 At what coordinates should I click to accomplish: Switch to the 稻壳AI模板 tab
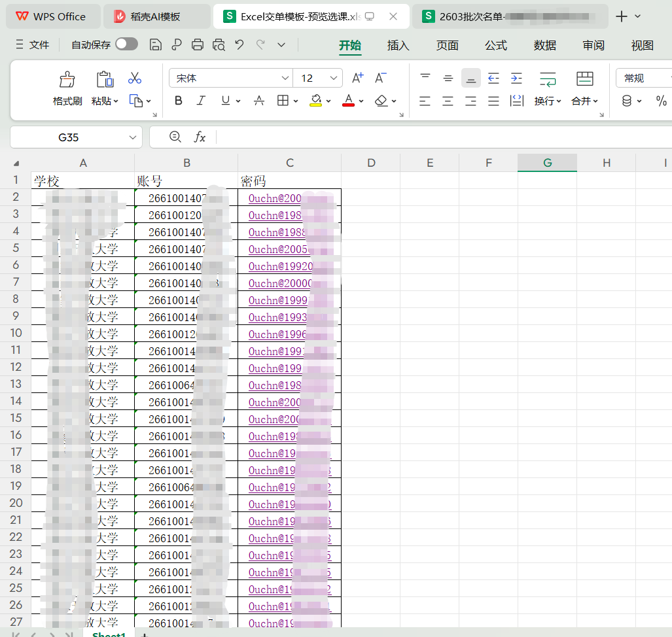[157, 16]
